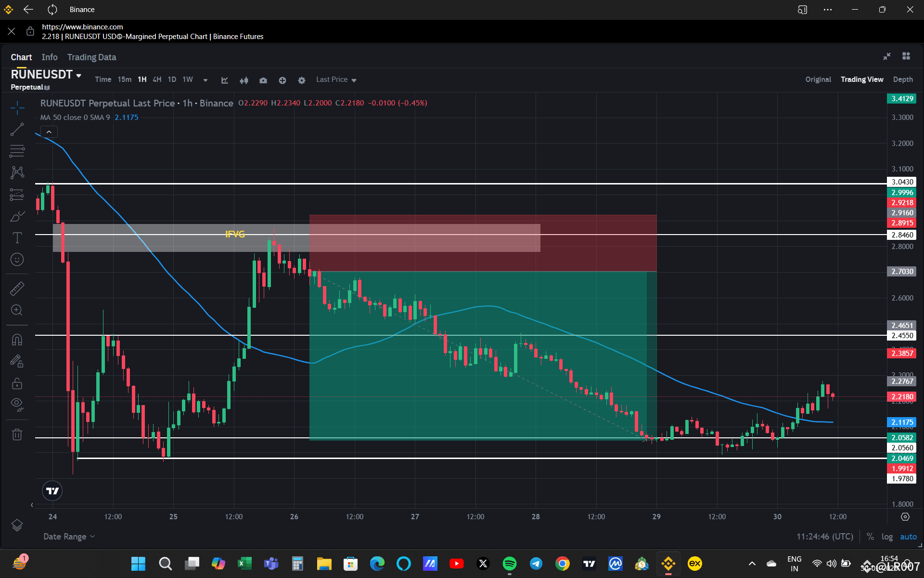
Task: Close the page with the address bar X
Action: click(12, 31)
